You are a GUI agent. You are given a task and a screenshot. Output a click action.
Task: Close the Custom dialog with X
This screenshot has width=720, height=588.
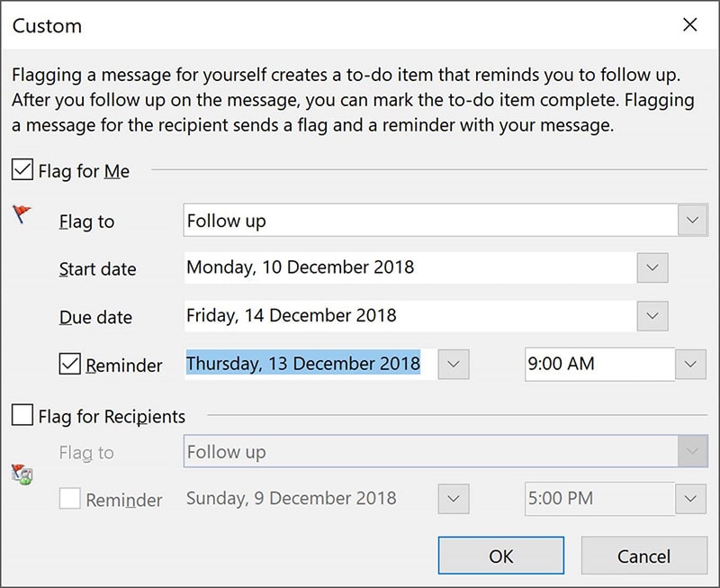coord(690,25)
